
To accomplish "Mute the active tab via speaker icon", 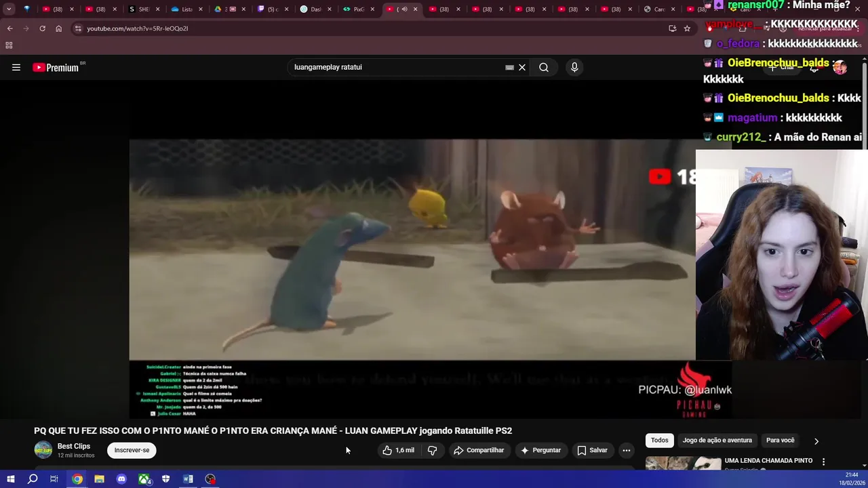I will (404, 9).
